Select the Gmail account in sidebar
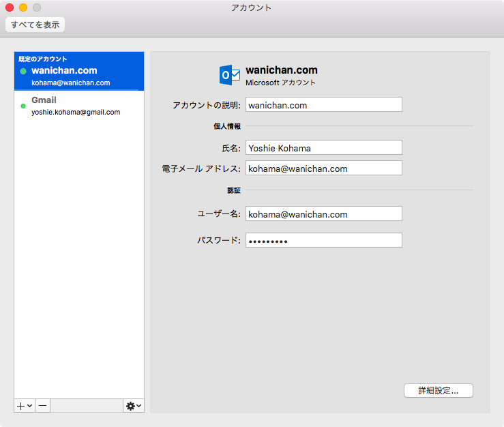The image size is (504, 427). point(79,106)
